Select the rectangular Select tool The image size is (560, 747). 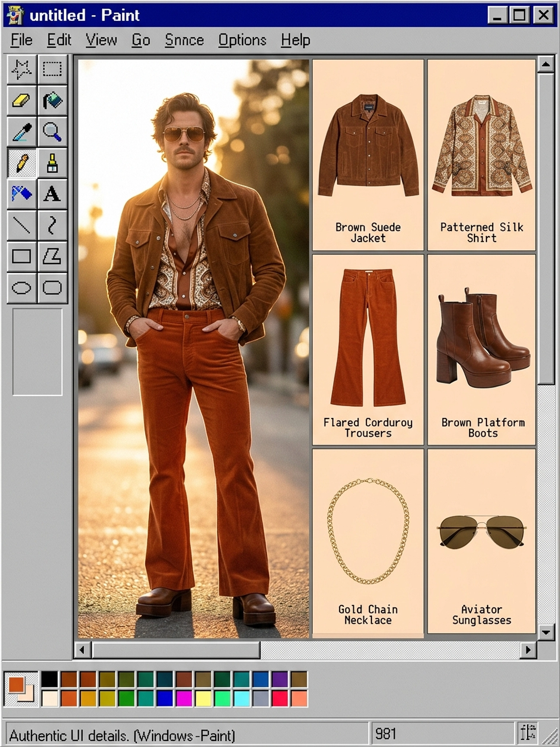pos(52,69)
